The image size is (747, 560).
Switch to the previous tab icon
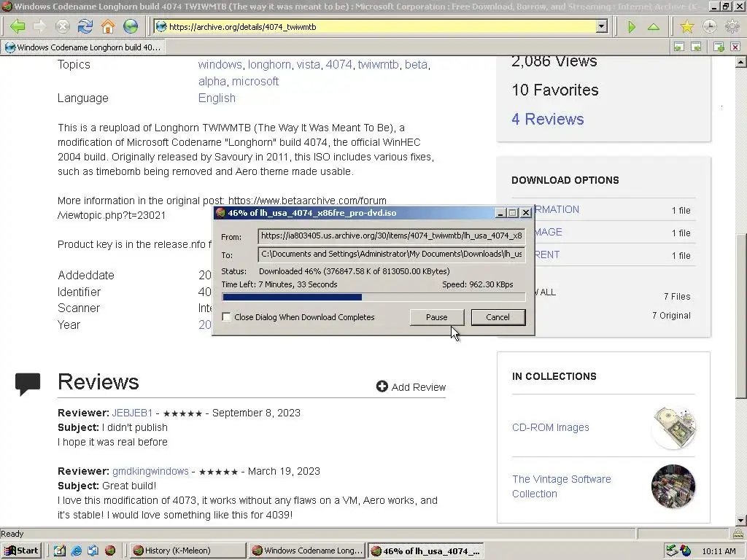(679, 47)
